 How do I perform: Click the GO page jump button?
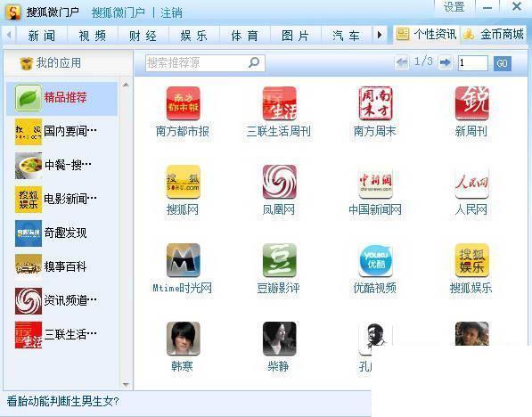pos(502,63)
